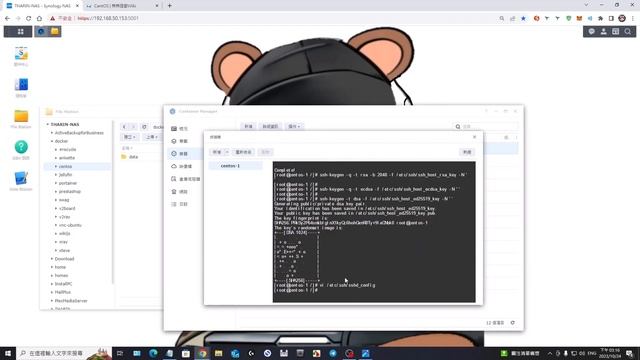Click the Windows taskbar search box

click(64, 353)
